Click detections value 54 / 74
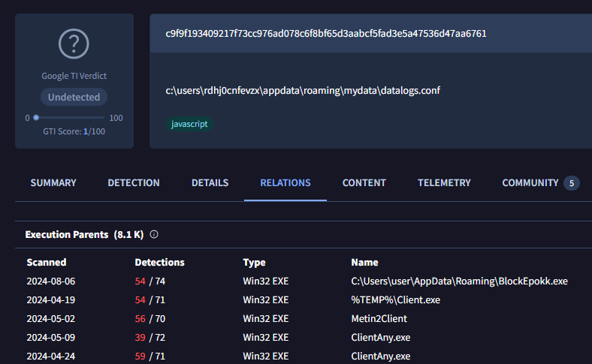This screenshot has width=592, height=364. point(150,281)
